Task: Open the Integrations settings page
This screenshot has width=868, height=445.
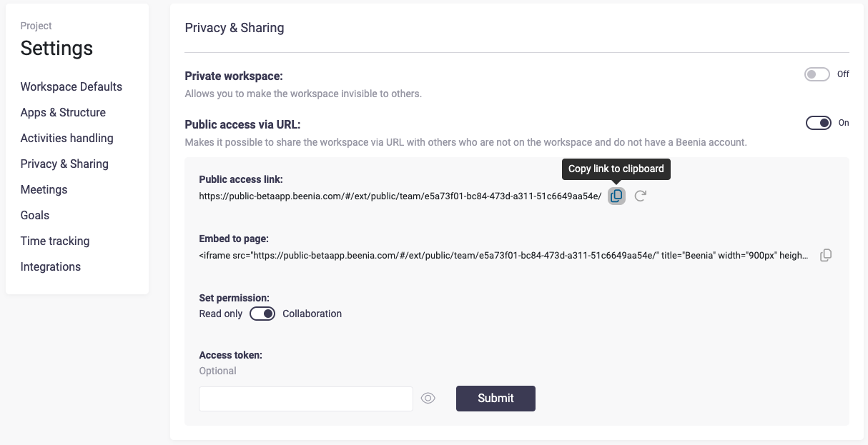Action: point(50,266)
